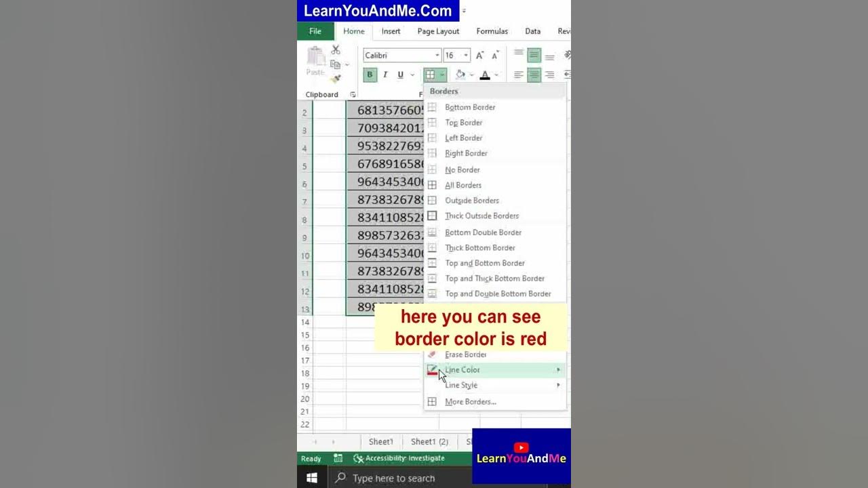Click the taskbar search box
The image size is (868, 488).
pyautogui.click(x=400, y=478)
